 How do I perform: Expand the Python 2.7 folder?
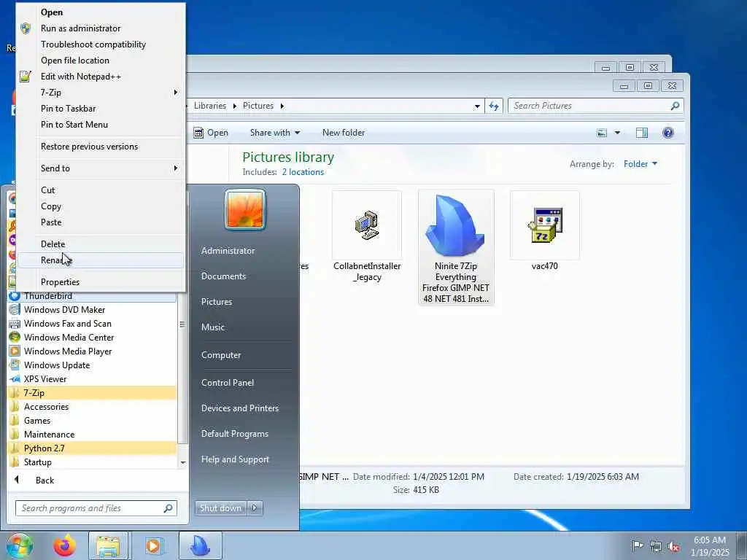pos(92,448)
